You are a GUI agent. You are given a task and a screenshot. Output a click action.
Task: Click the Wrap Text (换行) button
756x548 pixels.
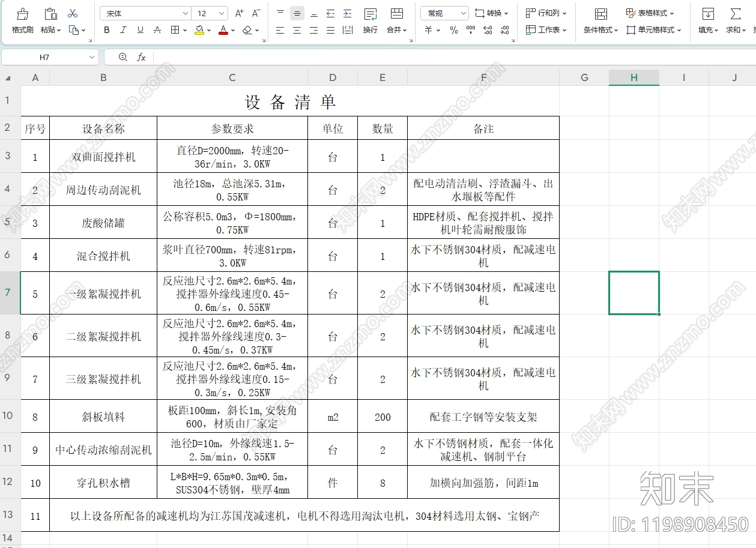pos(370,21)
